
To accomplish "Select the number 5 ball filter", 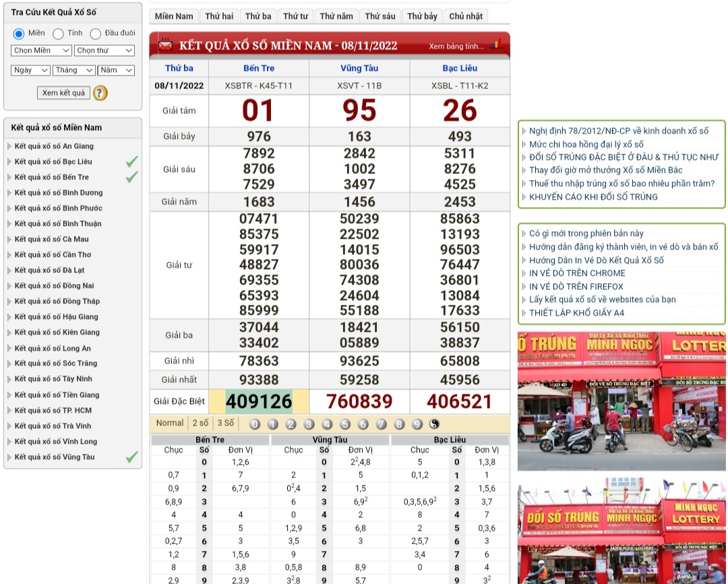I will tap(345, 424).
